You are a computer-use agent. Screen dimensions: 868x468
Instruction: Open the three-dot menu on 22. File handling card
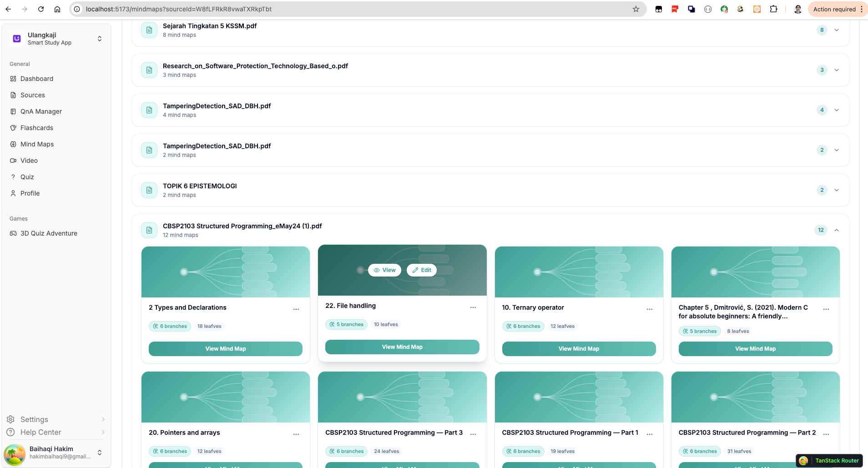click(473, 307)
